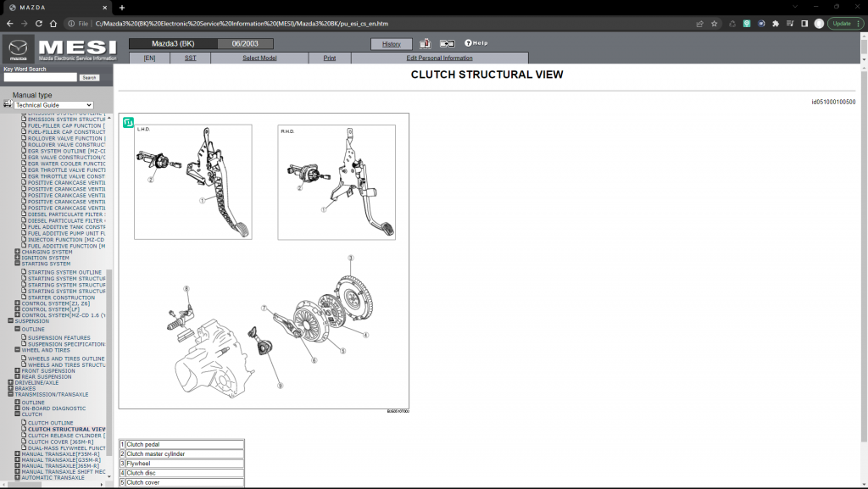Collapse the SUSPENSION tree node
The width and height of the screenshot is (868, 489).
coord(11,321)
